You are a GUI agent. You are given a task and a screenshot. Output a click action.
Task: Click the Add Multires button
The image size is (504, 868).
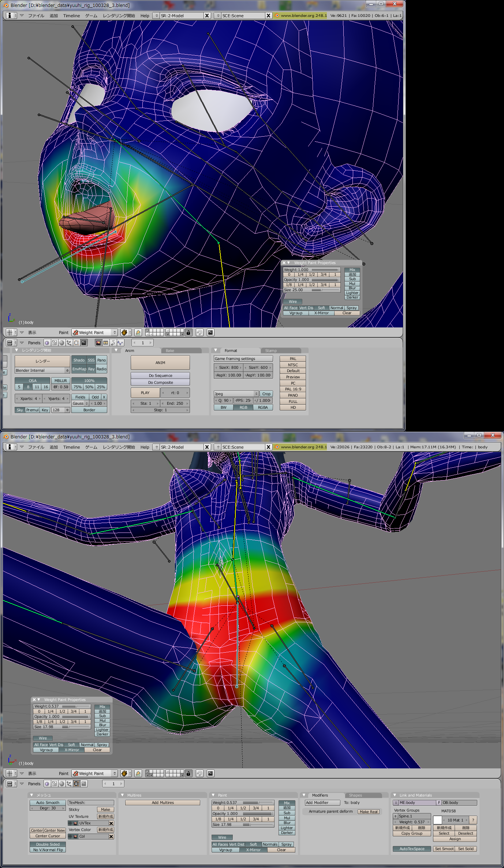(x=163, y=802)
